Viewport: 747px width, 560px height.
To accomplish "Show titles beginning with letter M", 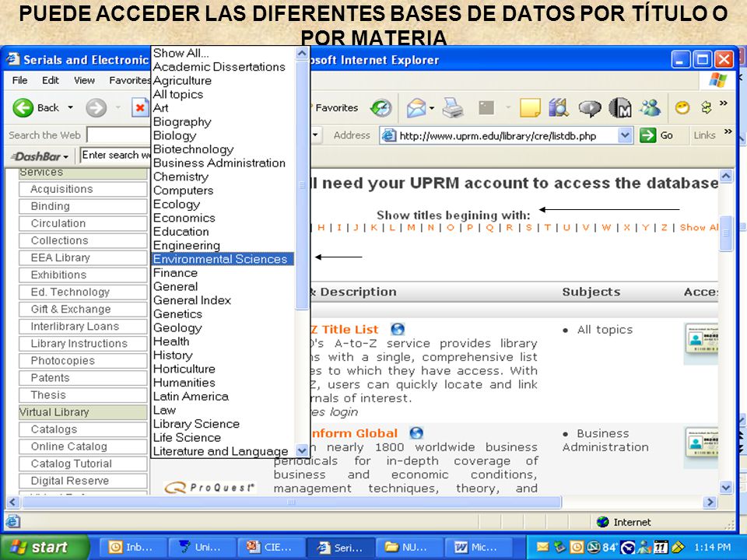I will (411, 228).
